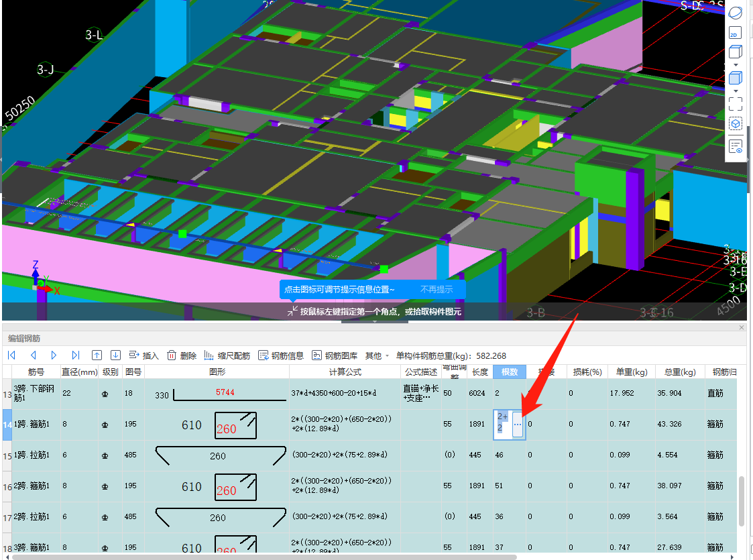This screenshot has height=560, width=753.
Task: Select row number 15
Action: click(7, 456)
